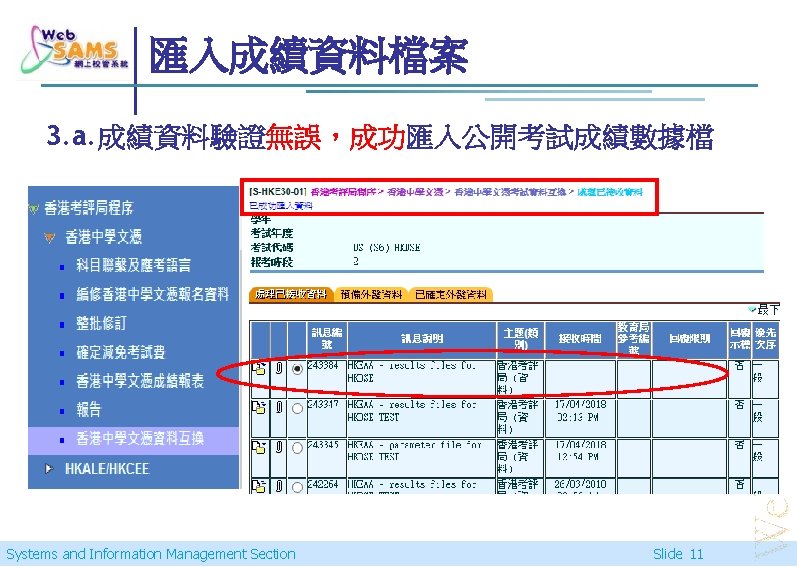Open 科目聯繫及應考語言 menu item
Viewport: 797px width, 567px height.
(x=134, y=265)
